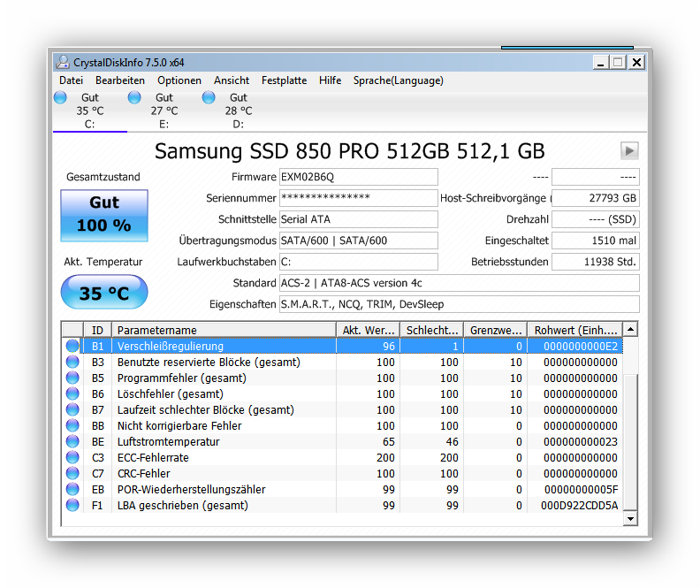Click the CrystalDiskInfo title bar app icon

pos(63,63)
